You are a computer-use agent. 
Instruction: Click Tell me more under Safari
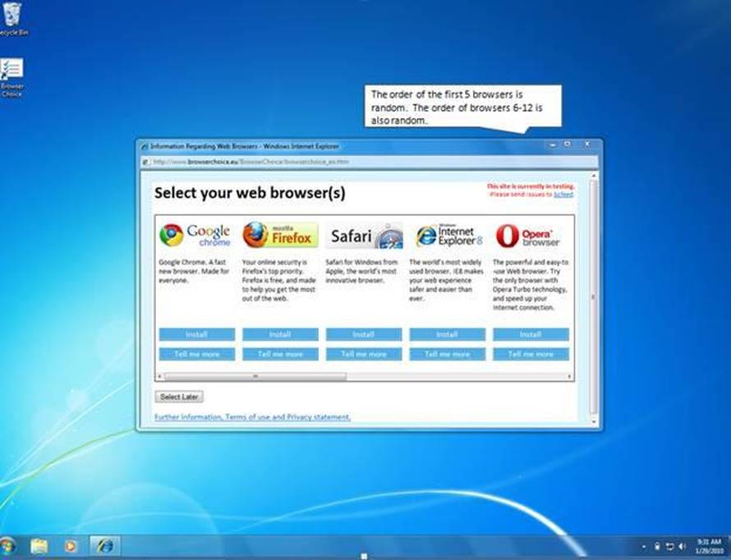[363, 354]
